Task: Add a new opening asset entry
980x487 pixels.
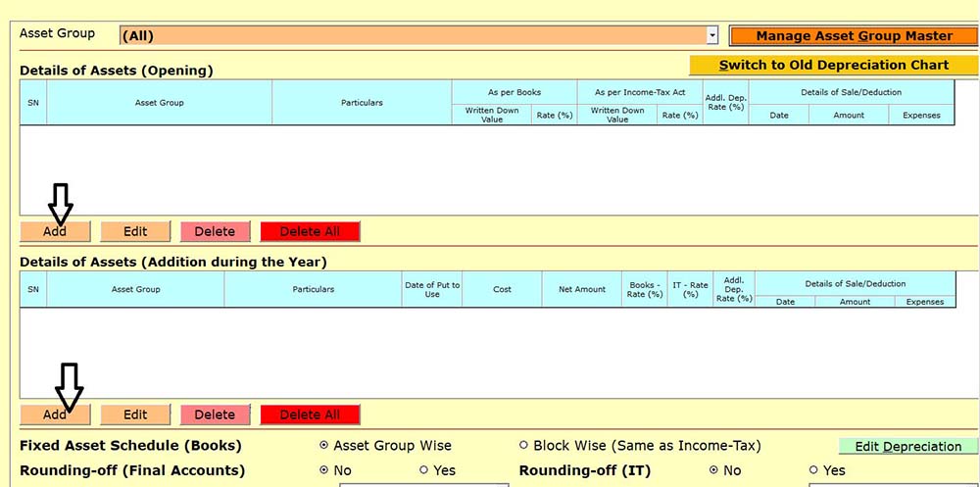Action: pos(55,231)
